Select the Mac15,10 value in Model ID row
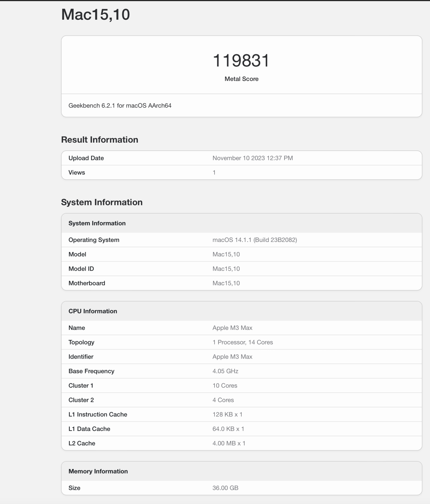 [x=226, y=269]
